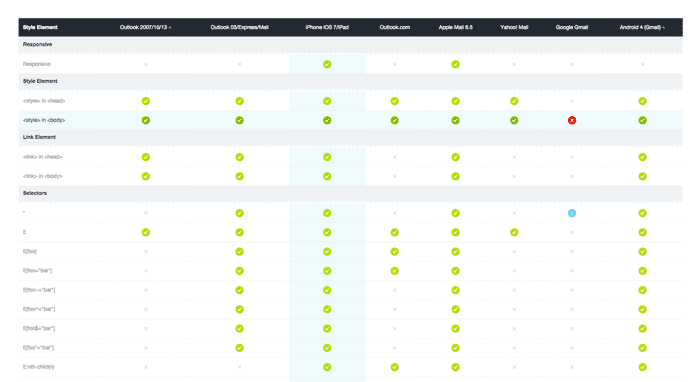Click the Selectors section heading
Screen dimensions: 700x382
tap(35, 193)
